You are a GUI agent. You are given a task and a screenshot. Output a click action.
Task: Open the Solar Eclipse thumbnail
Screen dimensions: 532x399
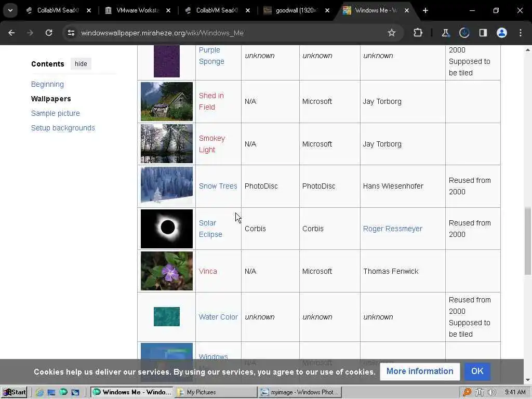tap(167, 229)
